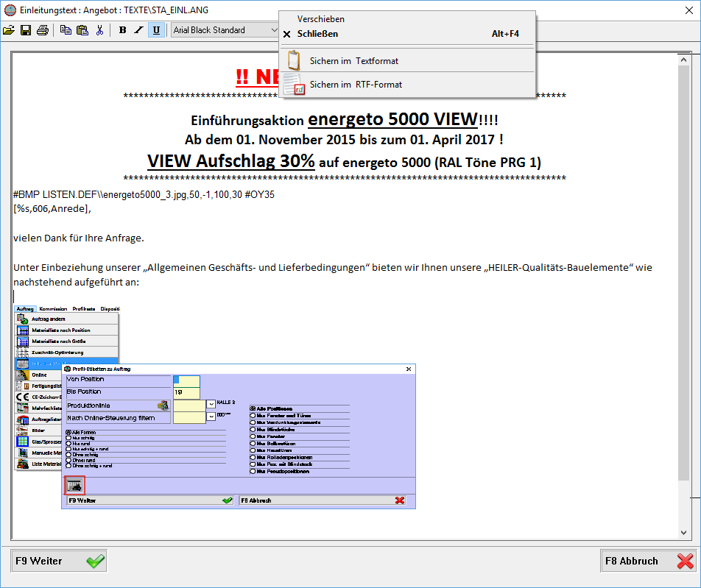The width and height of the screenshot is (701, 588).
Task: Click the editor scrollbar down arrow
Action: [x=683, y=532]
